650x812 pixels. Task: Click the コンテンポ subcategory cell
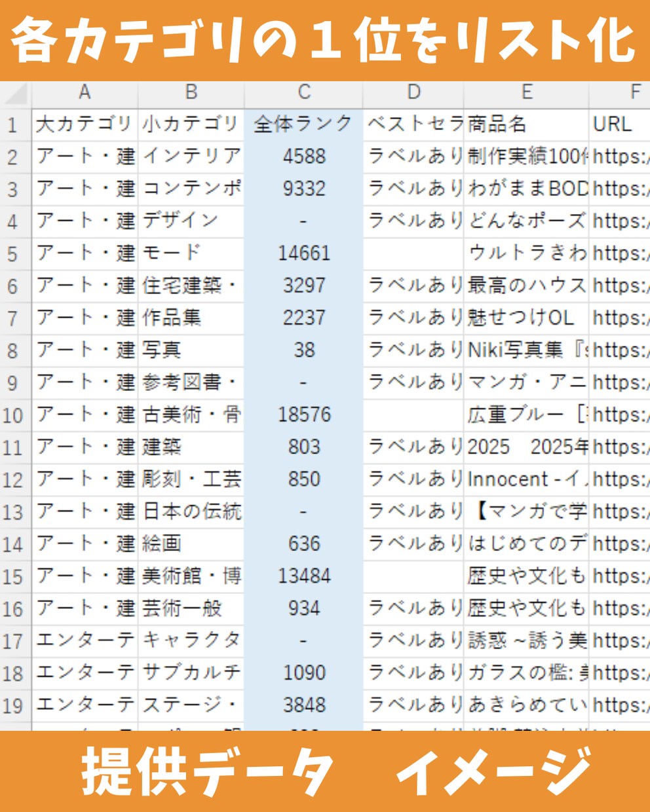[x=191, y=189]
